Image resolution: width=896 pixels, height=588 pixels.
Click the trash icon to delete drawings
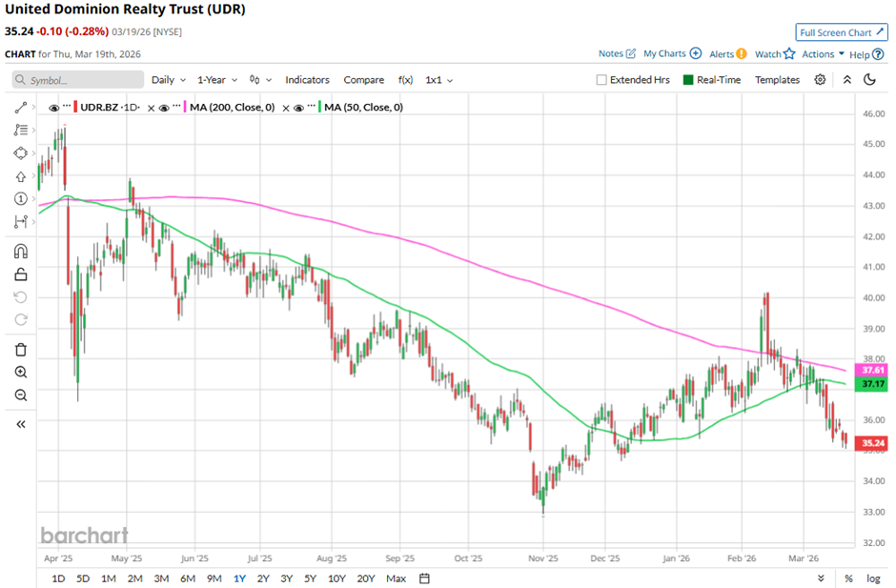click(x=20, y=349)
